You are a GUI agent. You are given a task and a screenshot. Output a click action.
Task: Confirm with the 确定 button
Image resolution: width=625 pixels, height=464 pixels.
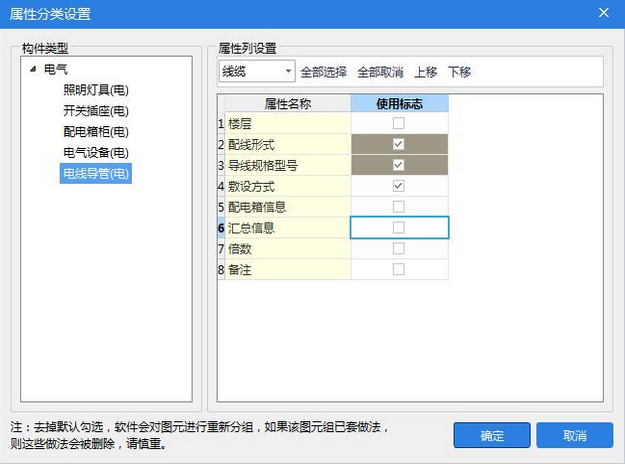pos(492,436)
